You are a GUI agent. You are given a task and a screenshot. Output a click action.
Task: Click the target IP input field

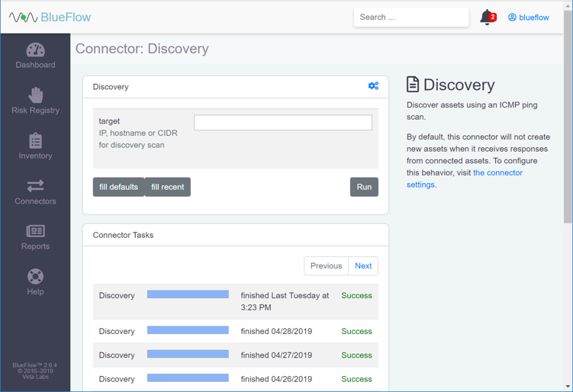click(283, 123)
